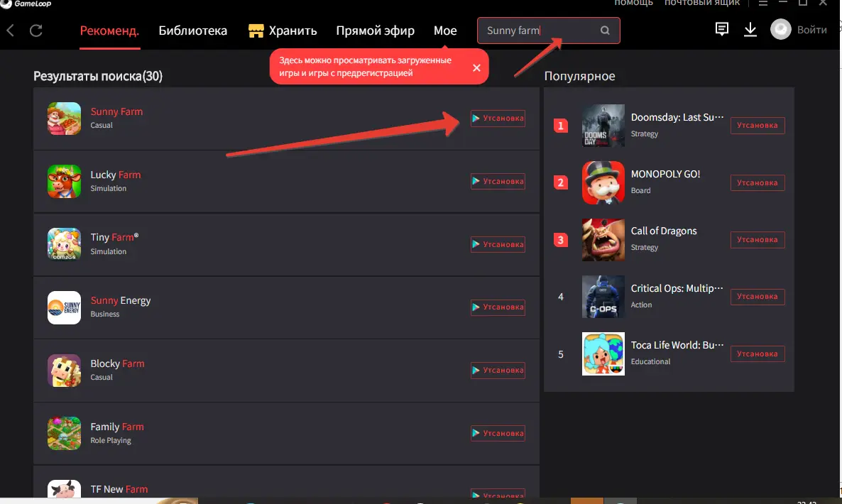Install Sunny Farm
The height and width of the screenshot is (504, 842).
coord(498,118)
